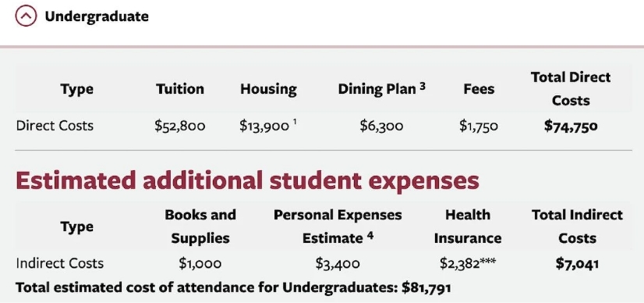Image resolution: width=644 pixels, height=303 pixels.
Task: Click the Health Insurance column header
Action: click(x=467, y=226)
